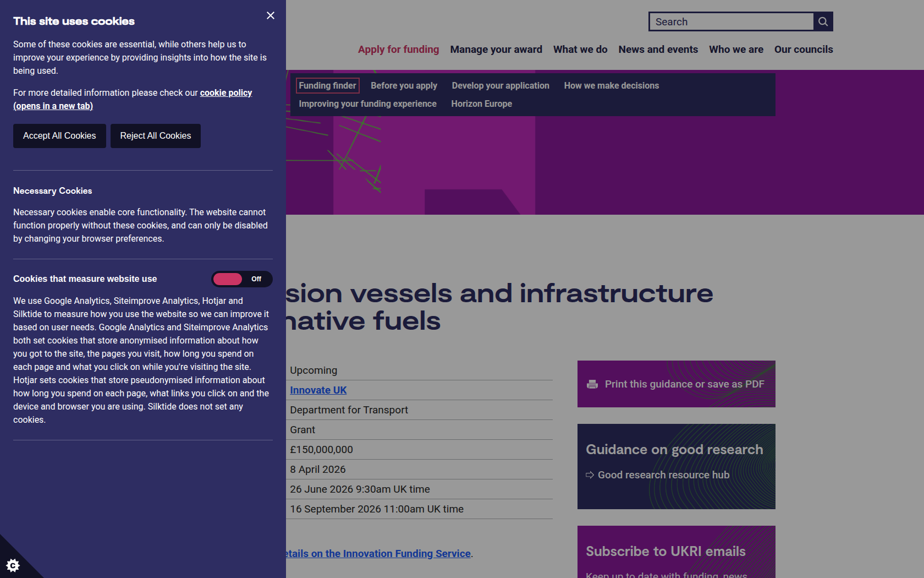
Task: Open Before you apply sub-navigation item
Action: pyautogui.click(x=404, y=85)
